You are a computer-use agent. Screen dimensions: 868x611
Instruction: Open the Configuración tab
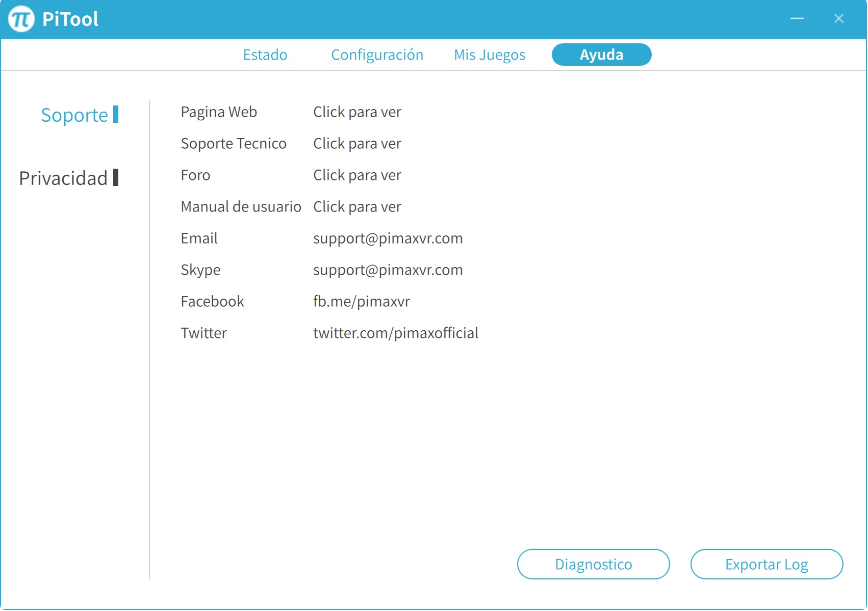pyautogui.click(x=377, y=55)
